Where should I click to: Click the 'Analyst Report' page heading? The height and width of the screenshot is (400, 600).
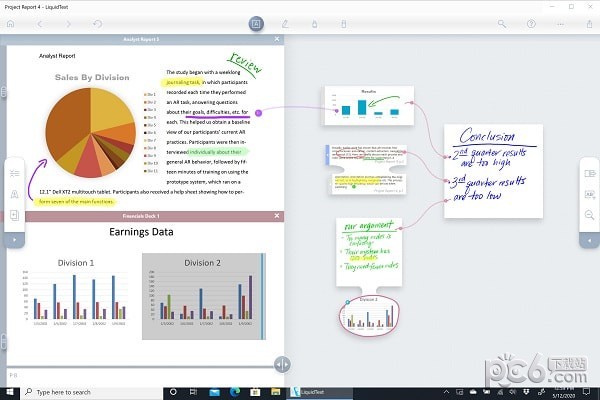point(57,56)
